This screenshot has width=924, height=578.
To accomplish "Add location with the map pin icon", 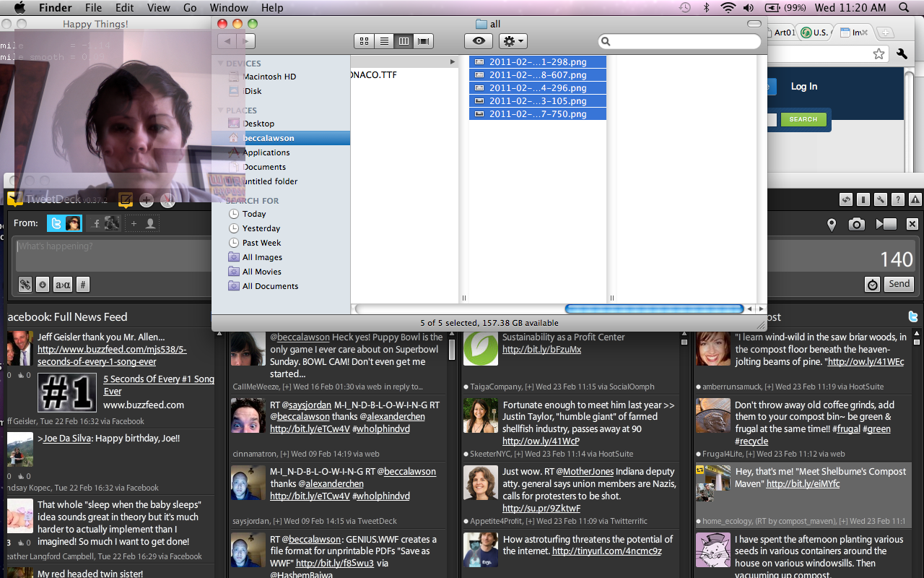I will click(x=832, y=225).
